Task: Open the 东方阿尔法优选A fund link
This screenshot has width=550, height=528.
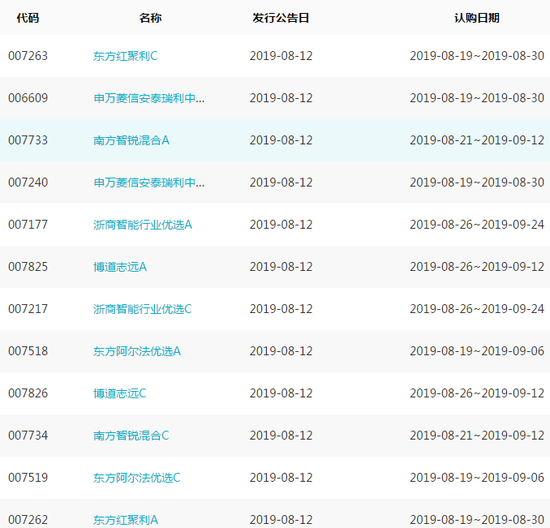Action: tap(137, 351)
